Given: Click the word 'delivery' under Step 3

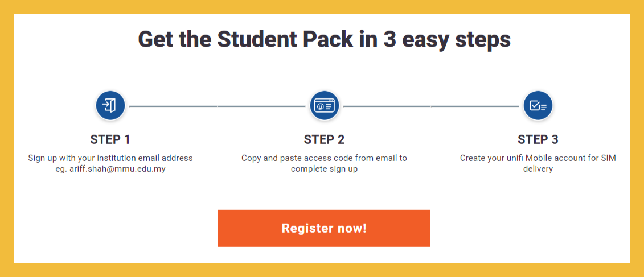Looking at the screenshot, I should click(538, 169).
